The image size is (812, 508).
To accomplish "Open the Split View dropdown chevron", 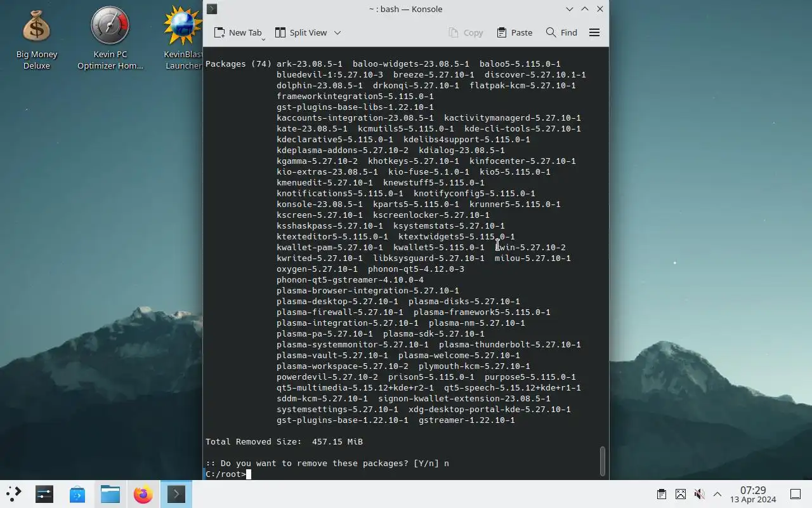I will point(337,32).
